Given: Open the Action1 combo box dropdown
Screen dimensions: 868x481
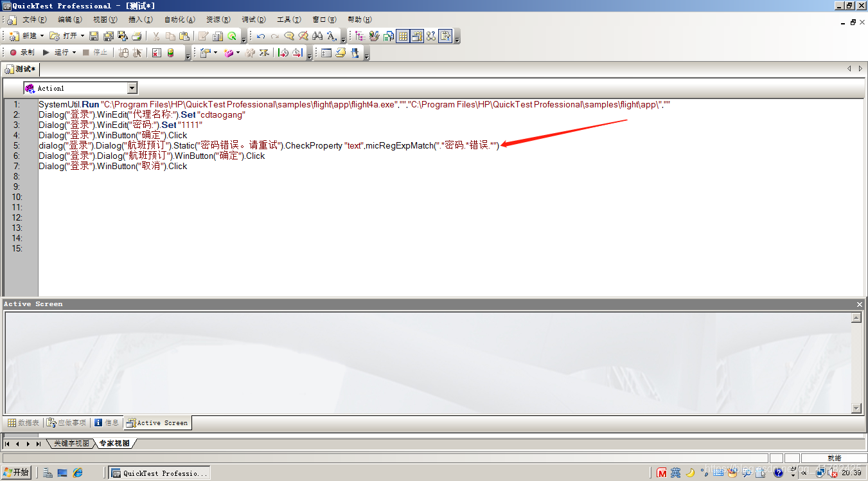Looking at the screenshot, I should (x=132, y=88).
